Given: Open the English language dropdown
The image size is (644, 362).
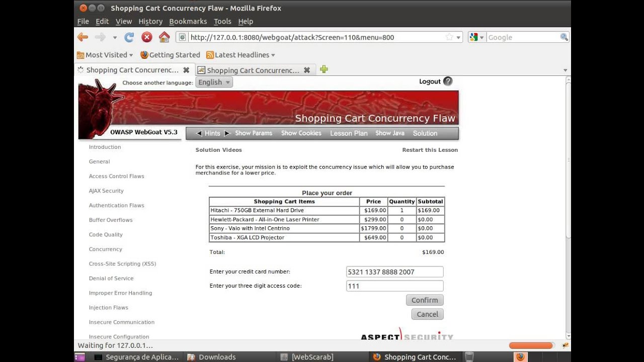Looking at the screenshot, I should tap(214, 82).
